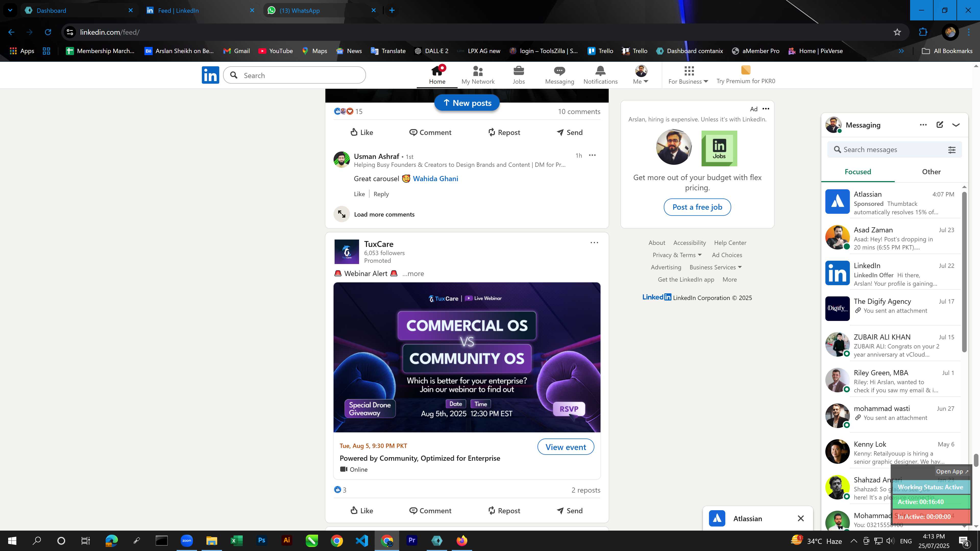Open Jobs page from top nav
Screen dimensions: 980x551
point(519,75)
